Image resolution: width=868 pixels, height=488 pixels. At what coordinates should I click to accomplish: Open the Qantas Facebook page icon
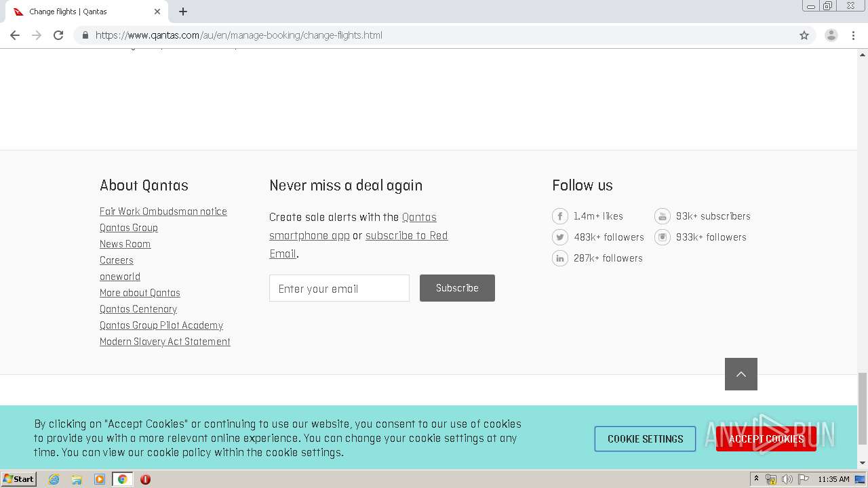click(559, 216)
